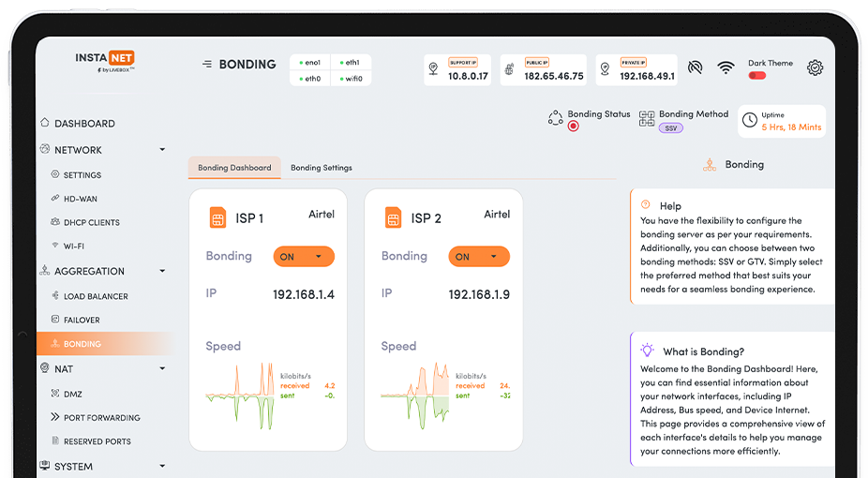868x478 pixels.
Task: Click the broadcast disabled icon in header
Action: pyautogui.click(x=695, y=67)
